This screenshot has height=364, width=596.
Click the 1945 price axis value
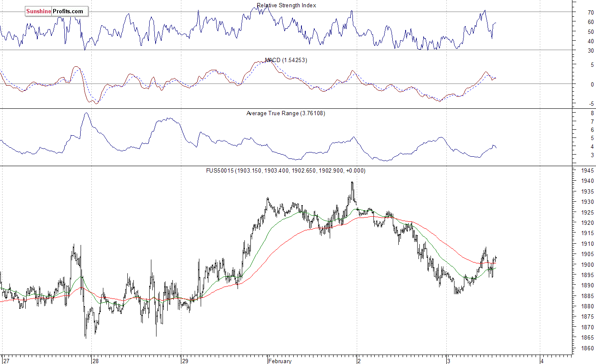pos(587,171)
